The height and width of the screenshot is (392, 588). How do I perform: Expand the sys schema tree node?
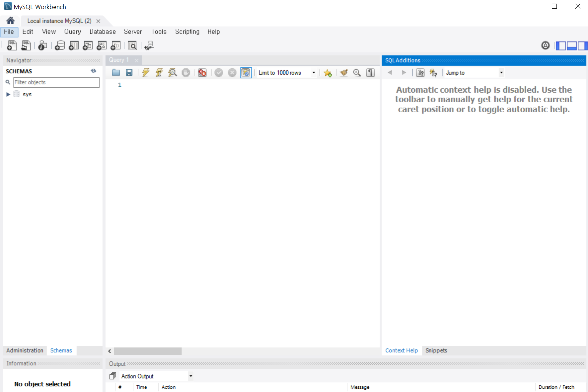click(8, 94)
